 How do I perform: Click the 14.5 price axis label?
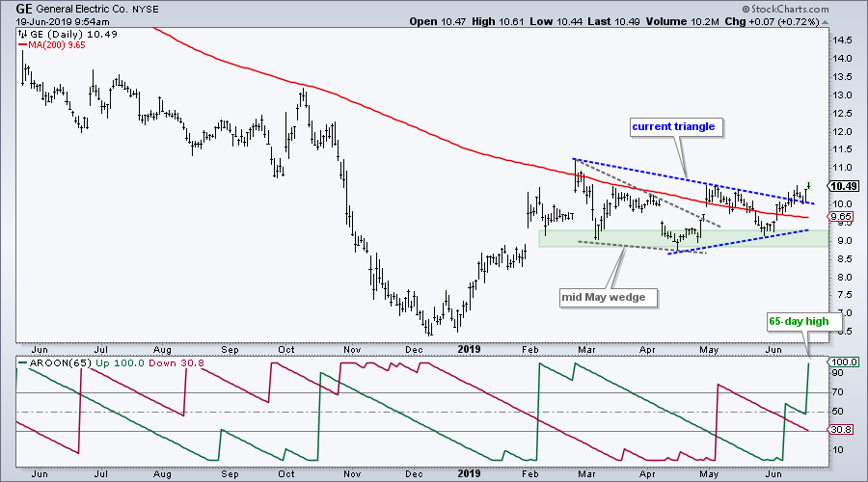coord(841,40)
